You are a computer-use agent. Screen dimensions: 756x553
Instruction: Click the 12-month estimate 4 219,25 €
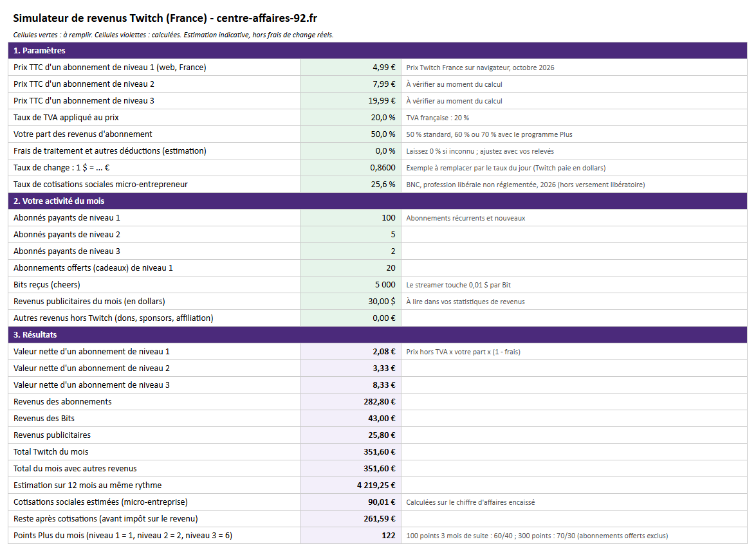pos(351,485)
